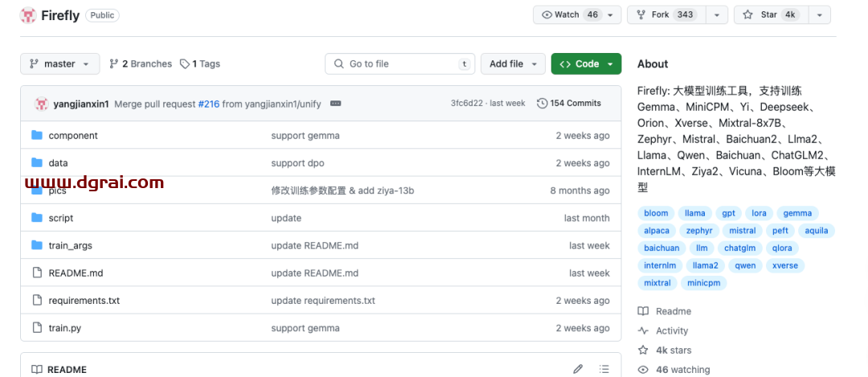868x377 pixels.
Task: View the 154 Commits history
Action: pos(569,103)
